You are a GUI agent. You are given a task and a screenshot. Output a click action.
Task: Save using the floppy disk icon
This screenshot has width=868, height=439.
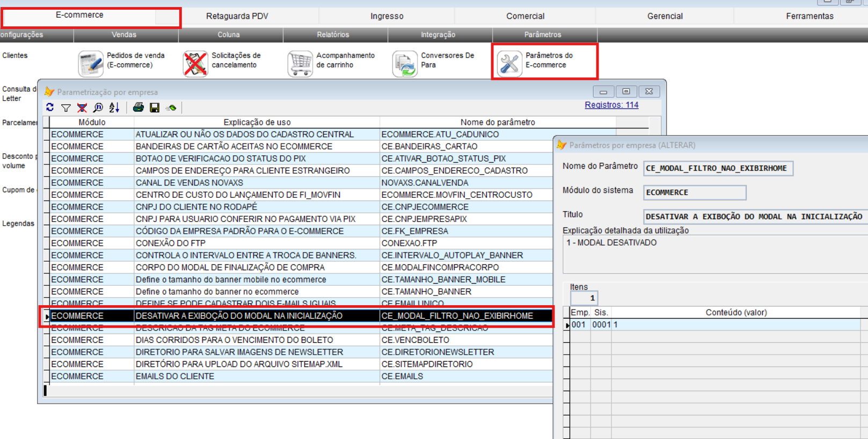click(155, 108)
